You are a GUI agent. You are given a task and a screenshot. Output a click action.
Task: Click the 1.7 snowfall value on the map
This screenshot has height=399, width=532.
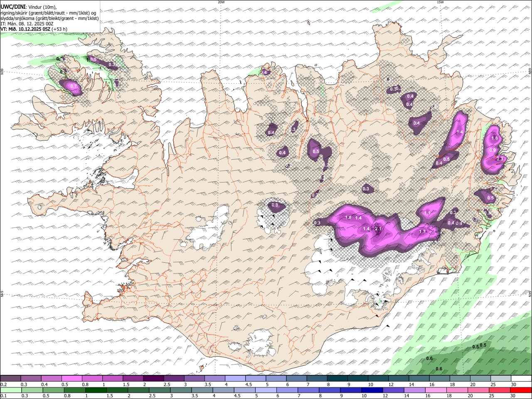pyautogui.click(x=422, y=232)
